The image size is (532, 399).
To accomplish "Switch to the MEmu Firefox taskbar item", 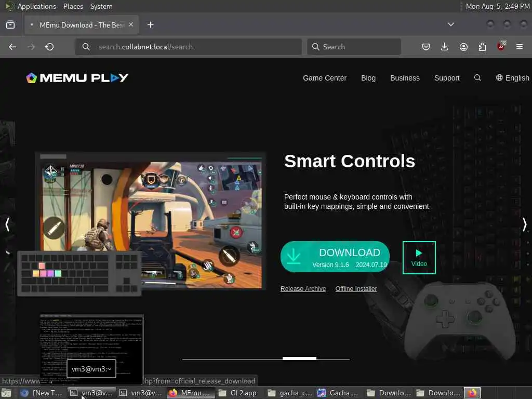I will (191, 393).
